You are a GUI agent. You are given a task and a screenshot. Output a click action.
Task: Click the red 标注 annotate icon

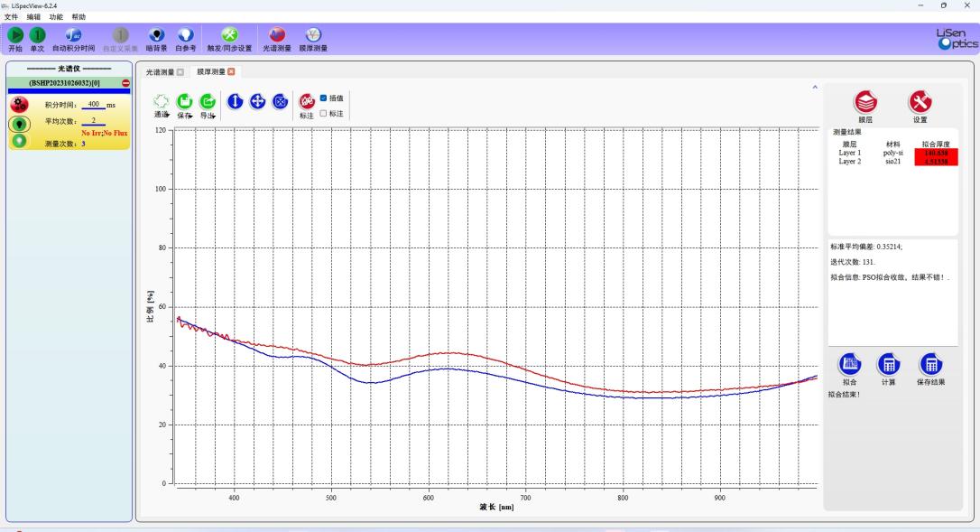[306, 101]
